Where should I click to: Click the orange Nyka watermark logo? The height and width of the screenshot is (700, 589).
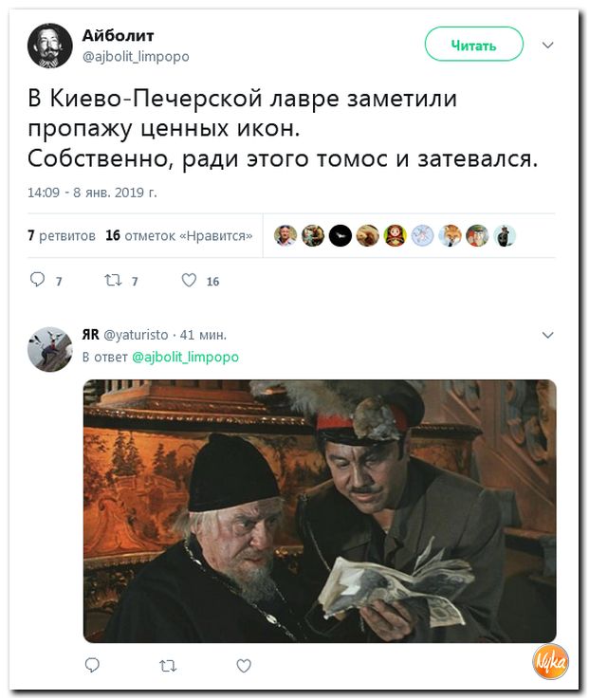coord(550,662)
